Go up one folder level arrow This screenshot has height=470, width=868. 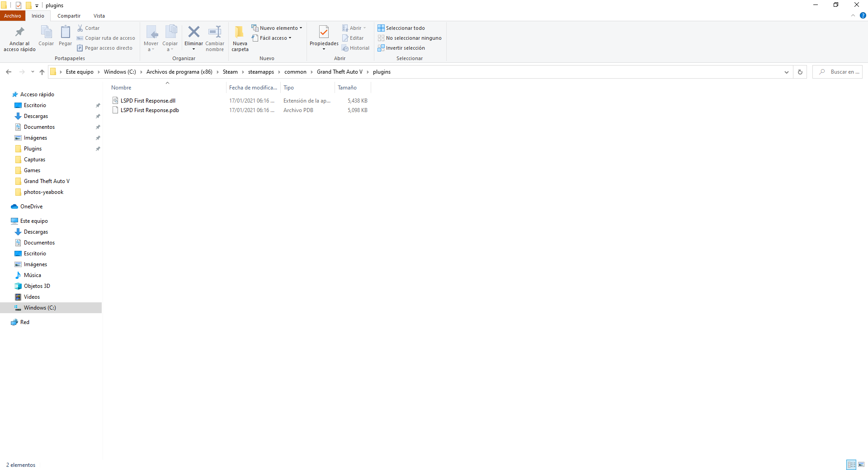[42, 72]
